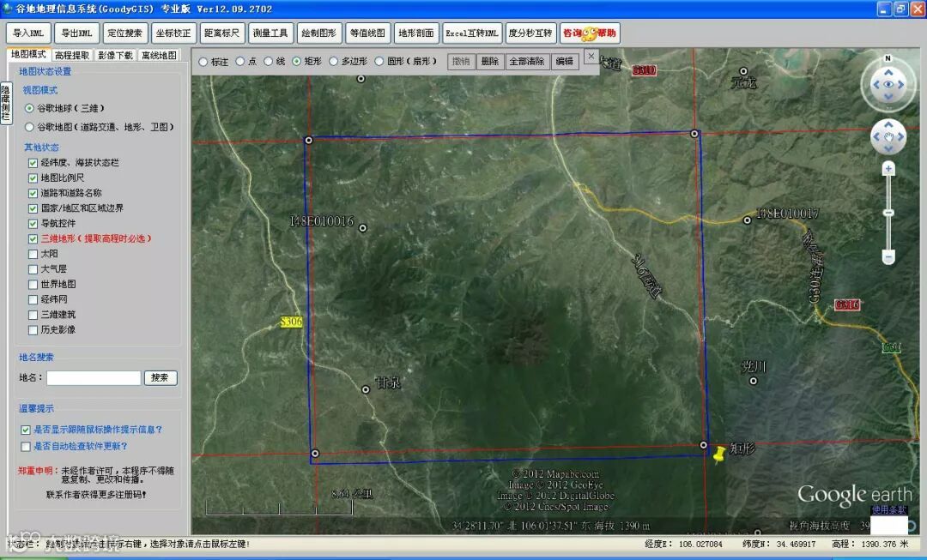927x560 pixels.
Task: Select 谷歌地球（三维） view mode
Action: (29, 108)
